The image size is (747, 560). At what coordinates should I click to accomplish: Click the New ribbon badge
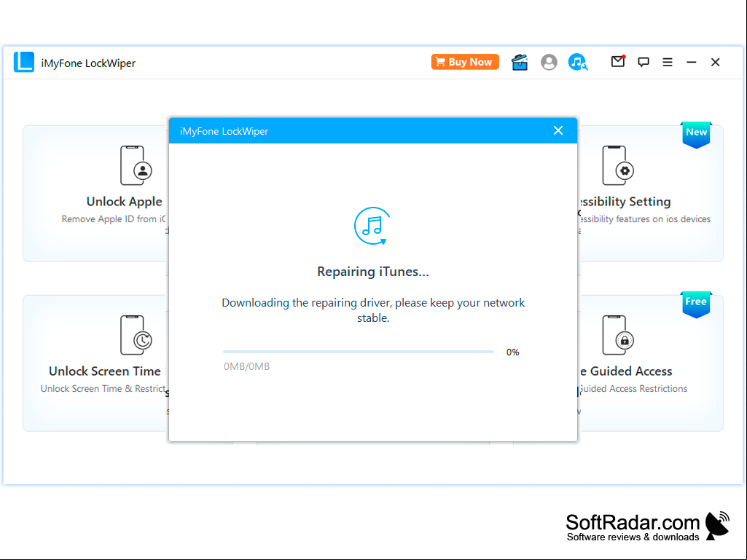(x=696, y=135)
